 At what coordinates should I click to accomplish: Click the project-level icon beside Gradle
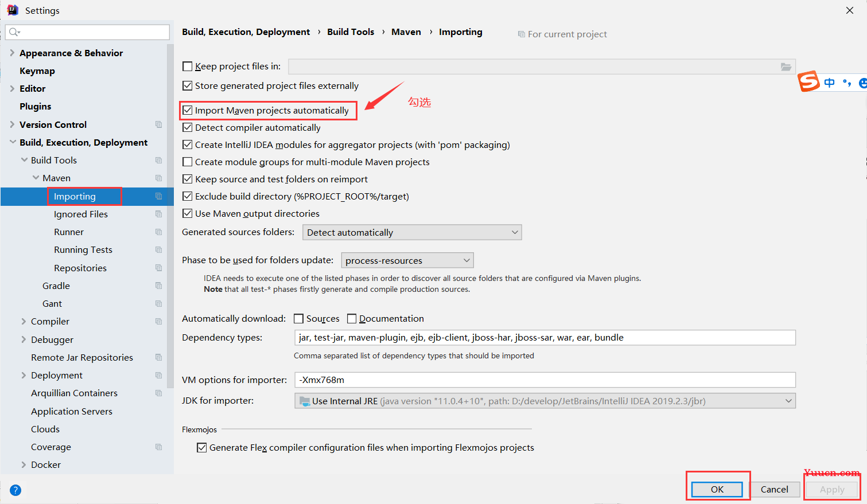click(159, 286)
